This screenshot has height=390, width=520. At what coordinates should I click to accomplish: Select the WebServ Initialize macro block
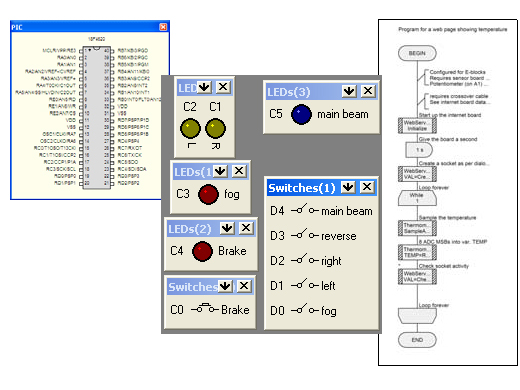click(417, 126)
